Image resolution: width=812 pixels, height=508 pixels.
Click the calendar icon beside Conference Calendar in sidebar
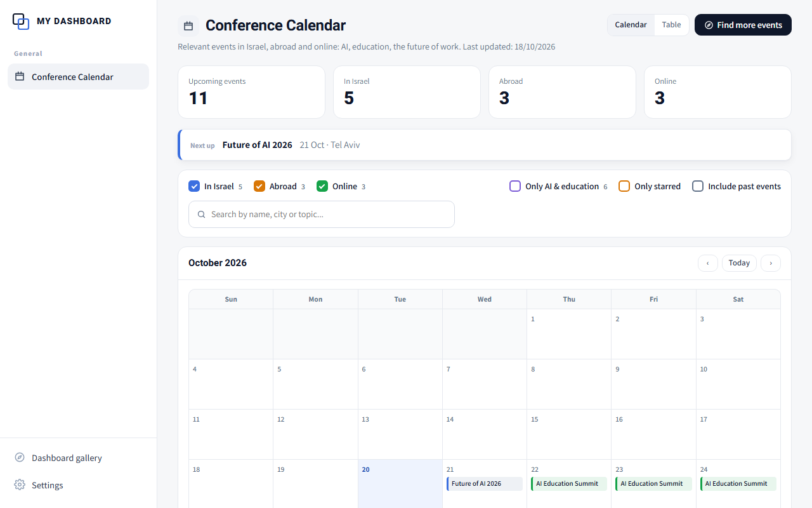point(20,76)
